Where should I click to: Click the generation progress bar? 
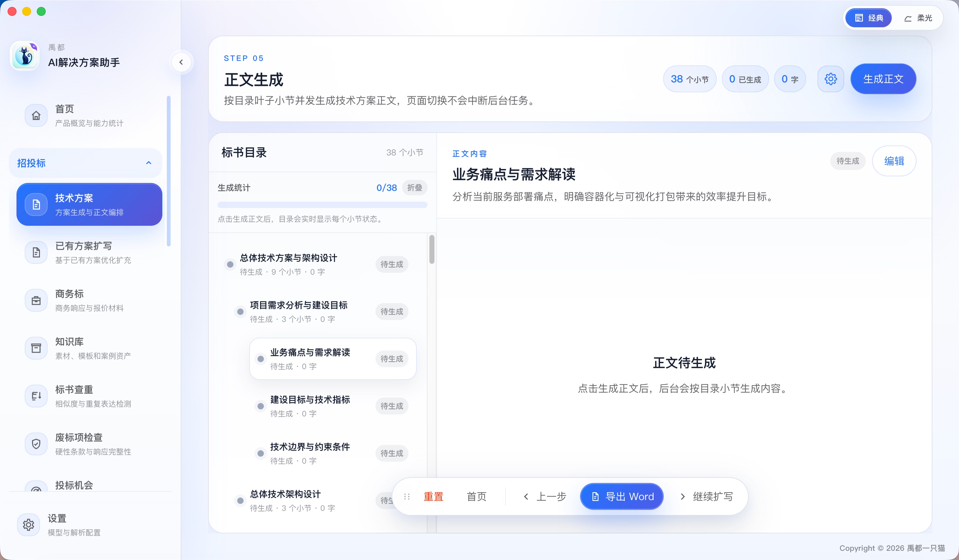tap(322, 205)
